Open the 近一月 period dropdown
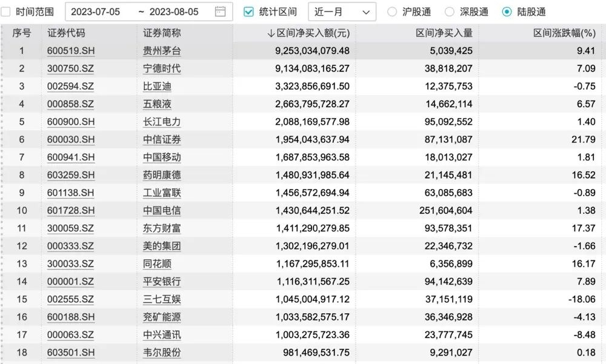Image resolution: width=606 pixels, height=364 pixels. 342,12
